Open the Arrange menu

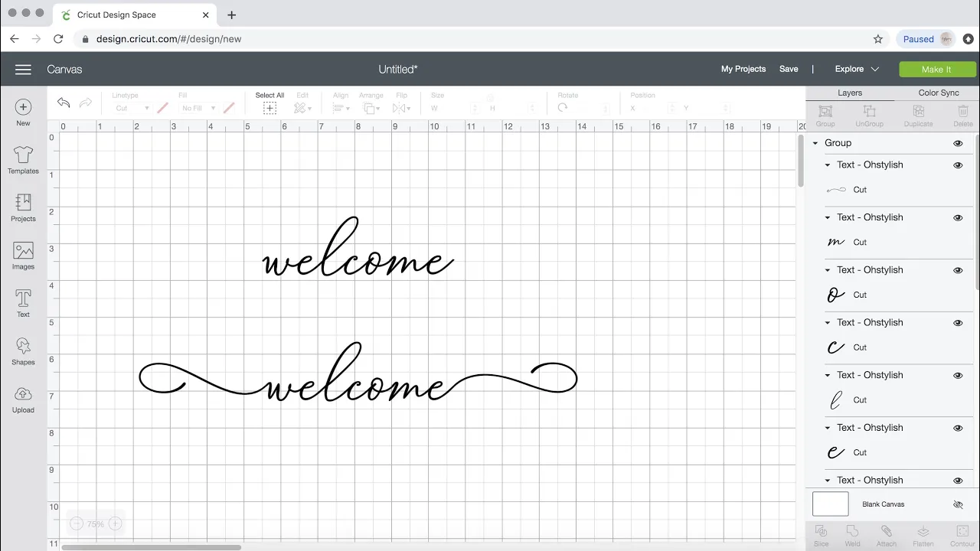(371, 108)
